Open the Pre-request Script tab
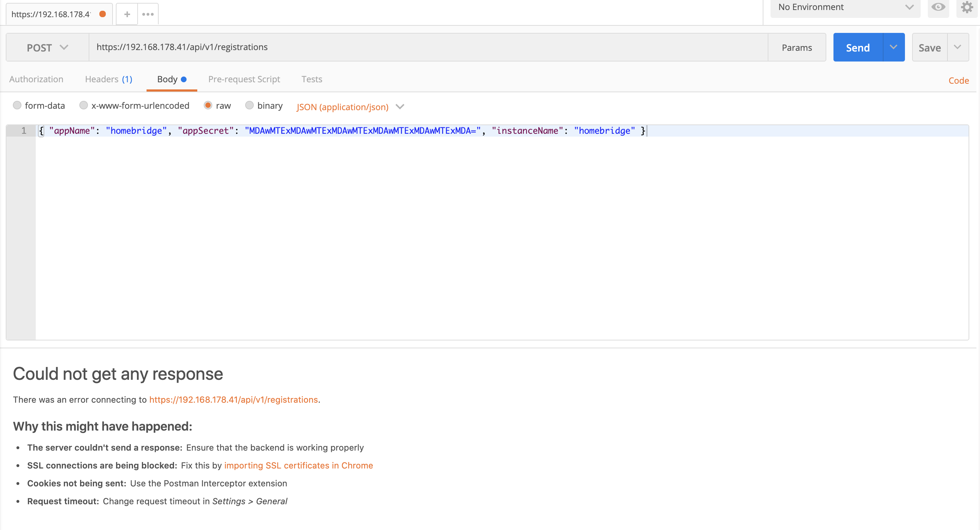 (244, 79)
